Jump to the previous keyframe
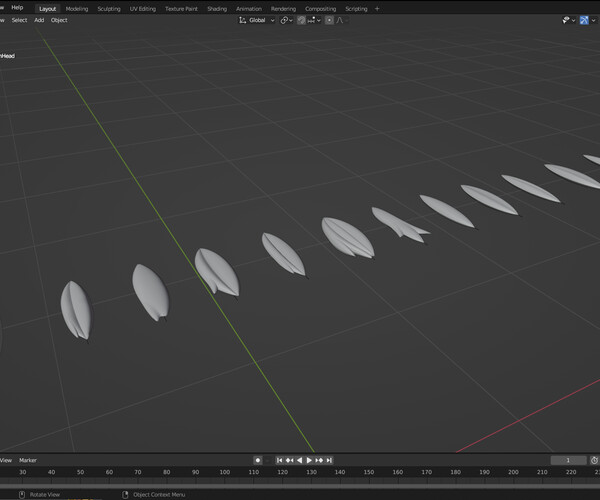This screenshot has width=600, height=500. (x=290, y=460)
